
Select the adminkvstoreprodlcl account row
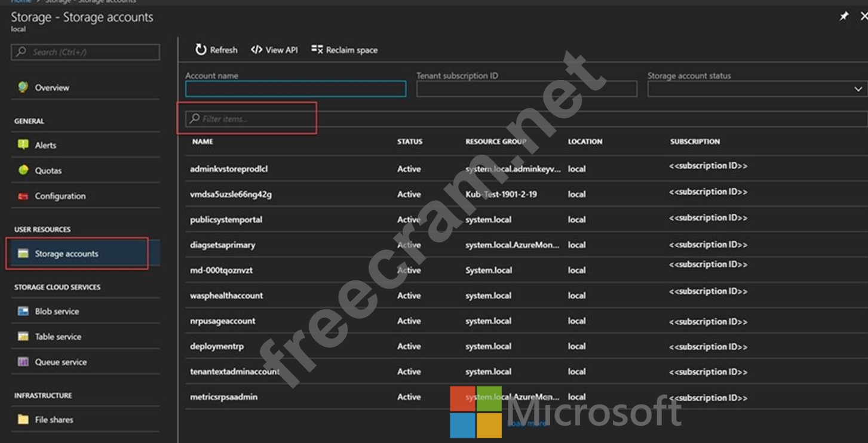(526, 169)
